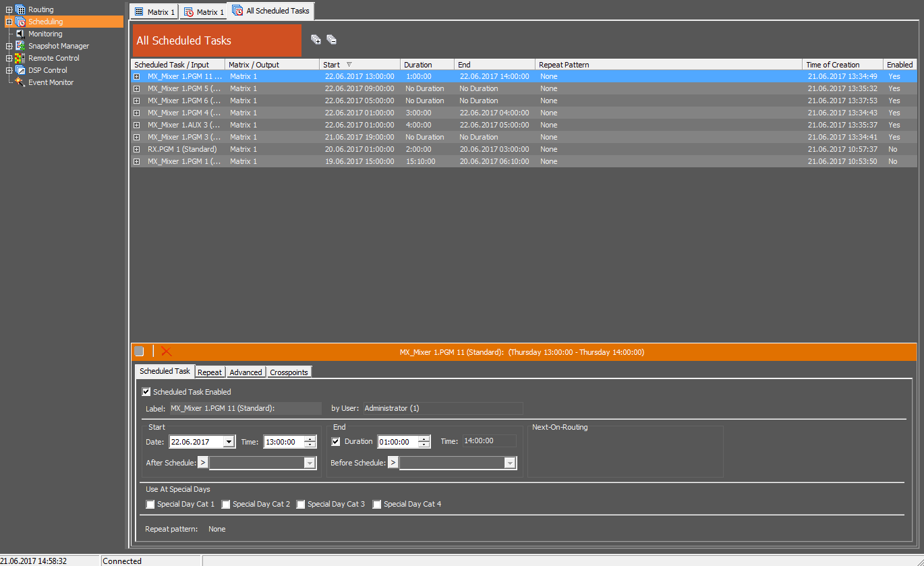Click icon on All Scheduled Tasks tab
This screenshot has height=566, width=924.
click(x=237, y=11)
